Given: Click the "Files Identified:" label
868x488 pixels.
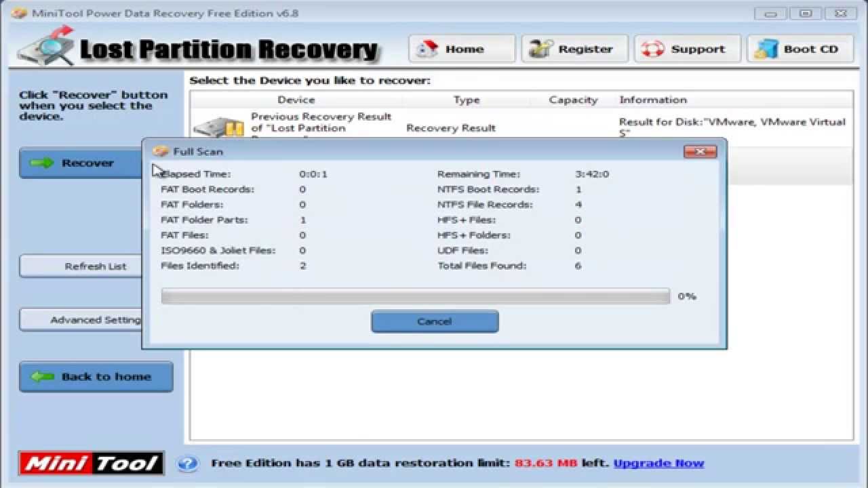Looking at the screenshot, I should 200,266.
